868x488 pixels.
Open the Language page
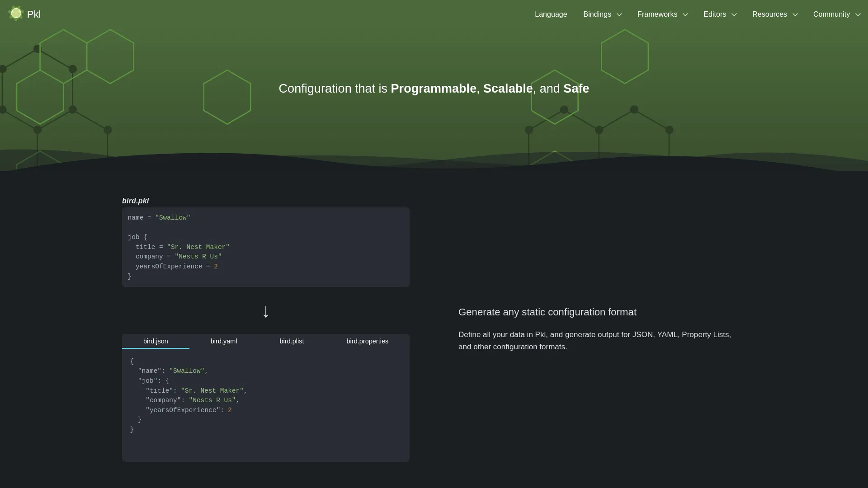tap(551, 14)
